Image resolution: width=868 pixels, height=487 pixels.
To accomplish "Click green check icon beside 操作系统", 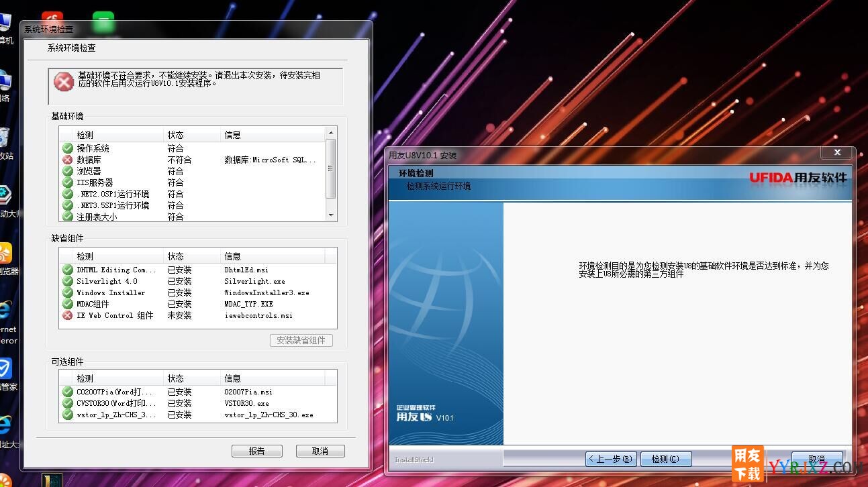I will [68, 148].
